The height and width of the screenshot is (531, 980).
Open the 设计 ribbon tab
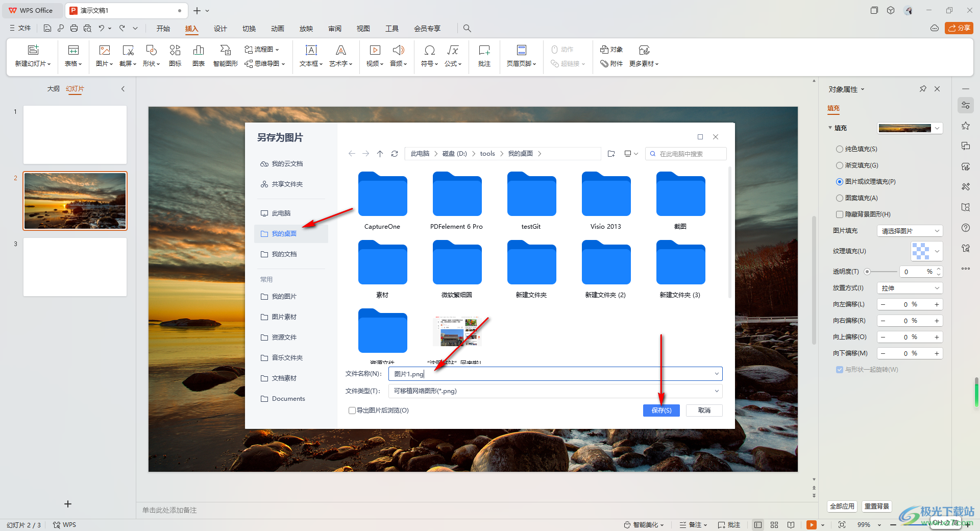[x=220, y=29]
